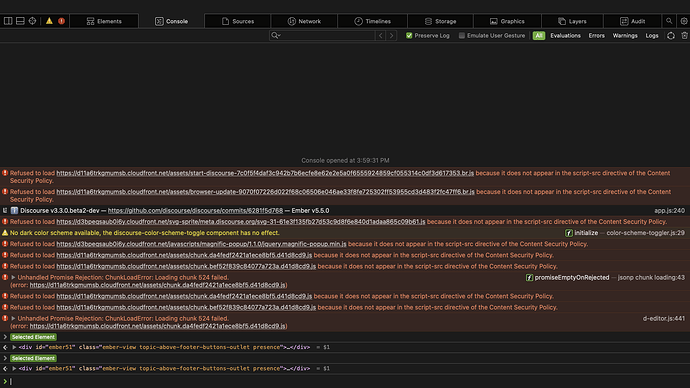Switch to the Elements tab
The width and height of the screenshot is (690, 388).
click(x=104, y=21)
